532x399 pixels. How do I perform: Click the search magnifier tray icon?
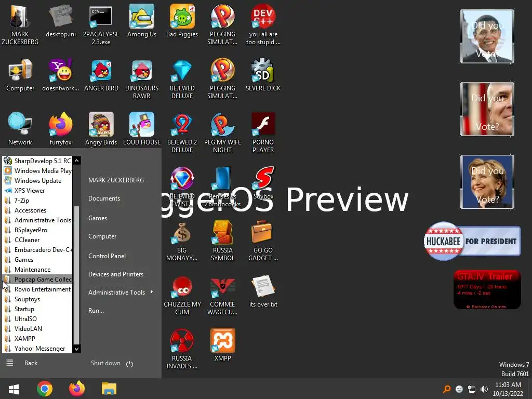pos(447,389)
